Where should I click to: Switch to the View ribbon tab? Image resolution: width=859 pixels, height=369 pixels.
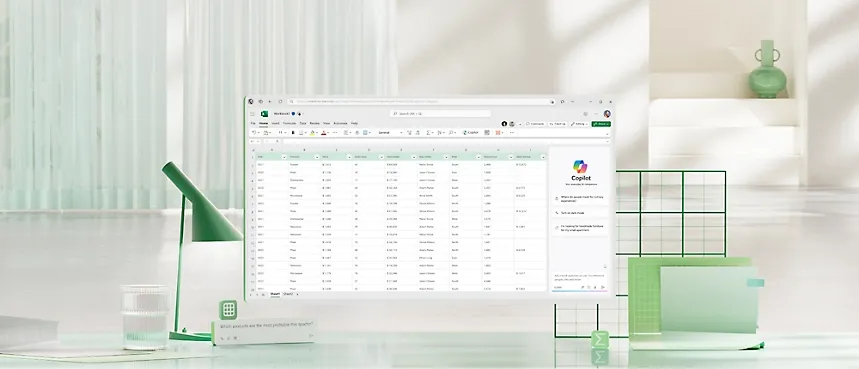[x=327, y=123]
